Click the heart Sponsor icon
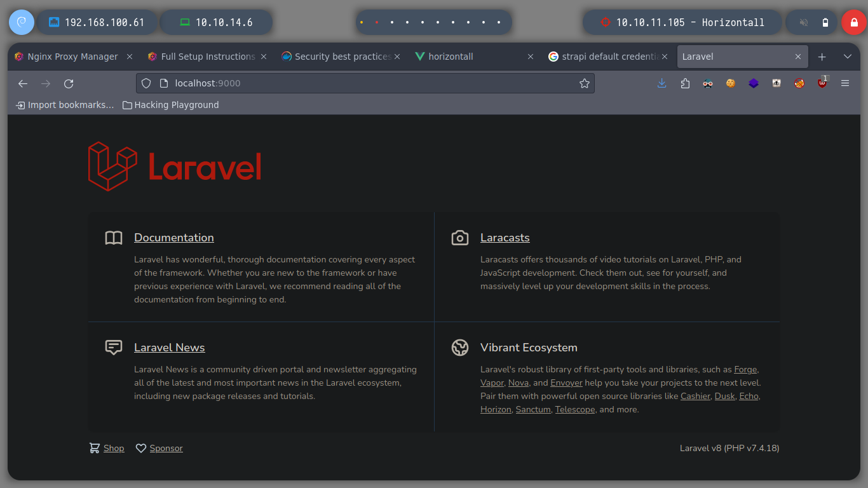The width and height of the screenshot is (868, 488). point(141,448)
